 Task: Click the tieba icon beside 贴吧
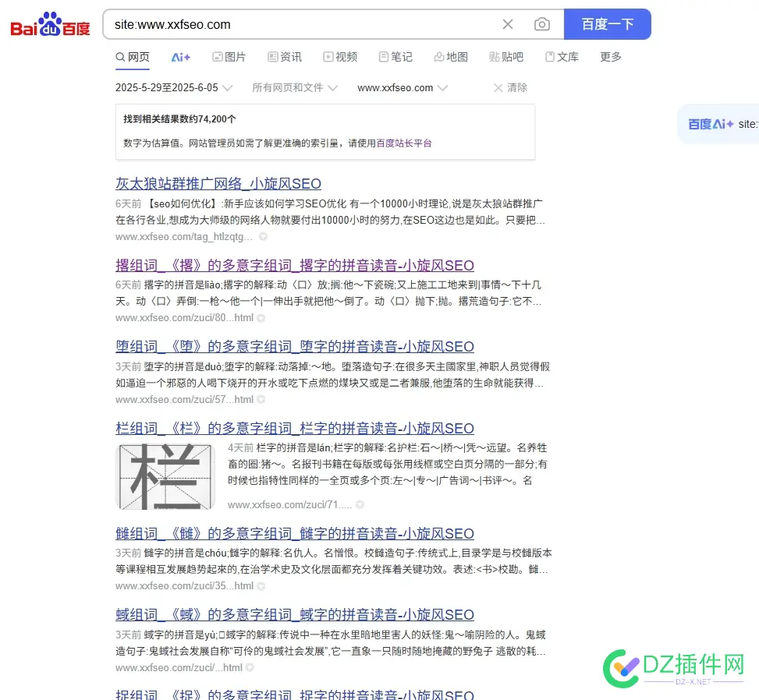[495, 57]
